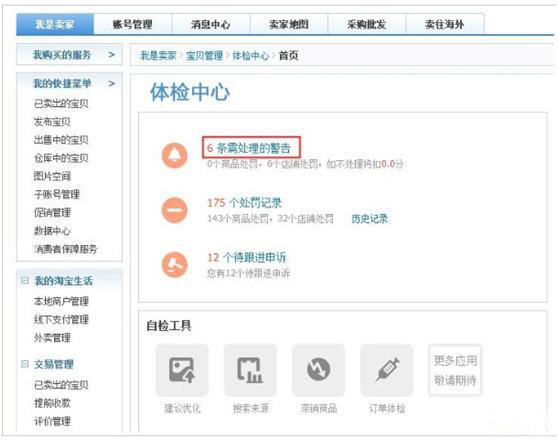Image resolution: width=558 pixels, height=440 pixels.
Task: Open 175 个处罚记录 link
Action: point(244,203)
